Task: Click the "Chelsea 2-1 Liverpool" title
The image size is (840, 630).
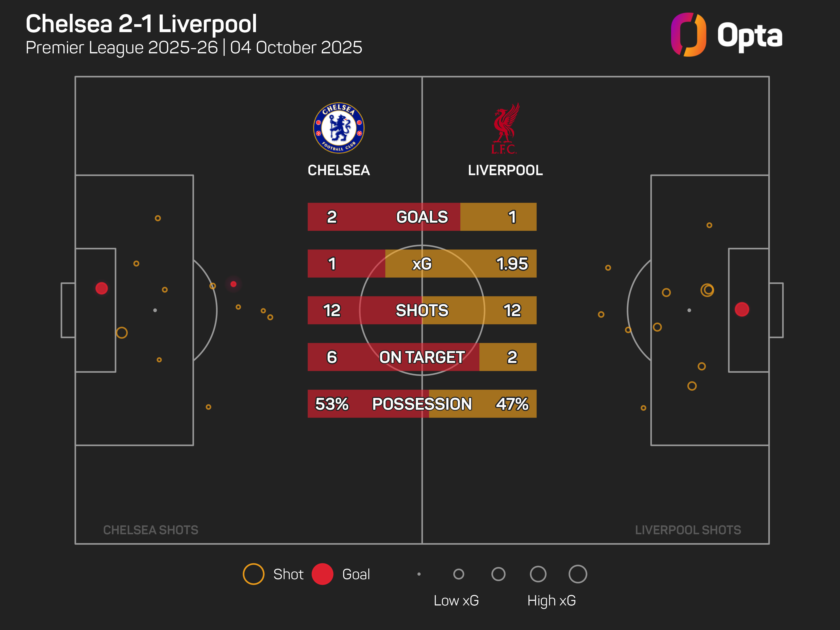Action: pyautogui.click(x=141, y=24)
